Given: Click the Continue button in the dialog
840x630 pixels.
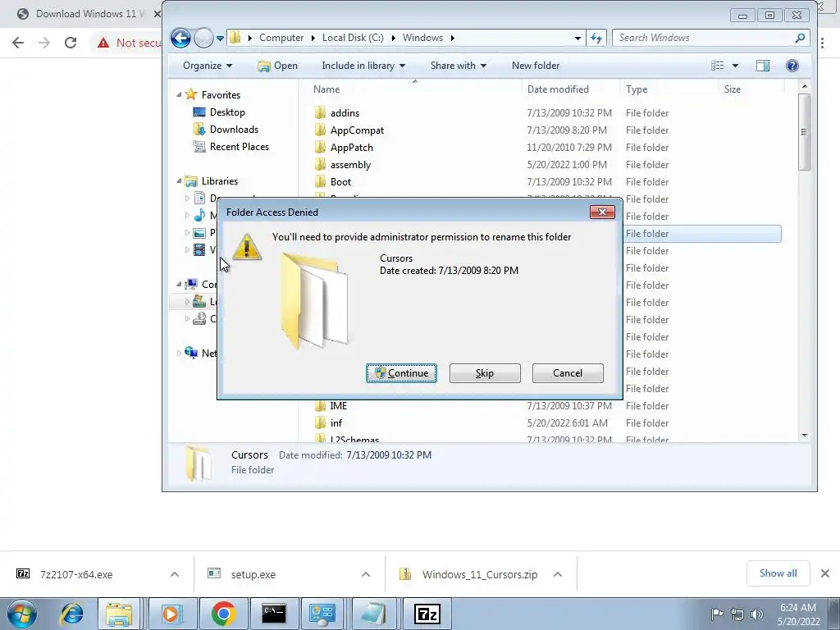Looking at the screenshot, I should coord(401,373).
